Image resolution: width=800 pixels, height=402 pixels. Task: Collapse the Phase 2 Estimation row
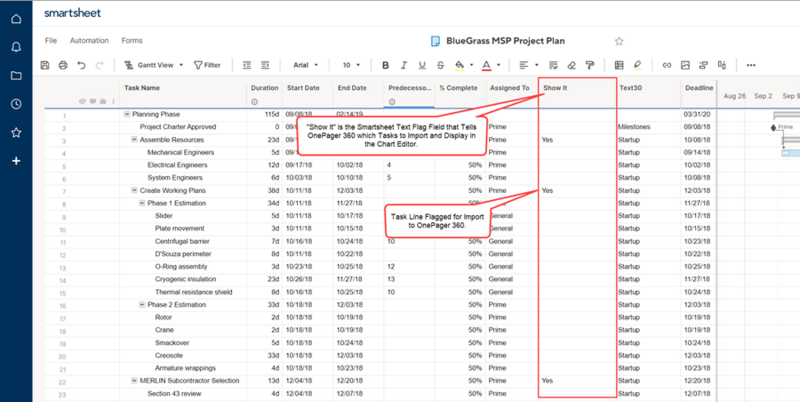(142, 305)
